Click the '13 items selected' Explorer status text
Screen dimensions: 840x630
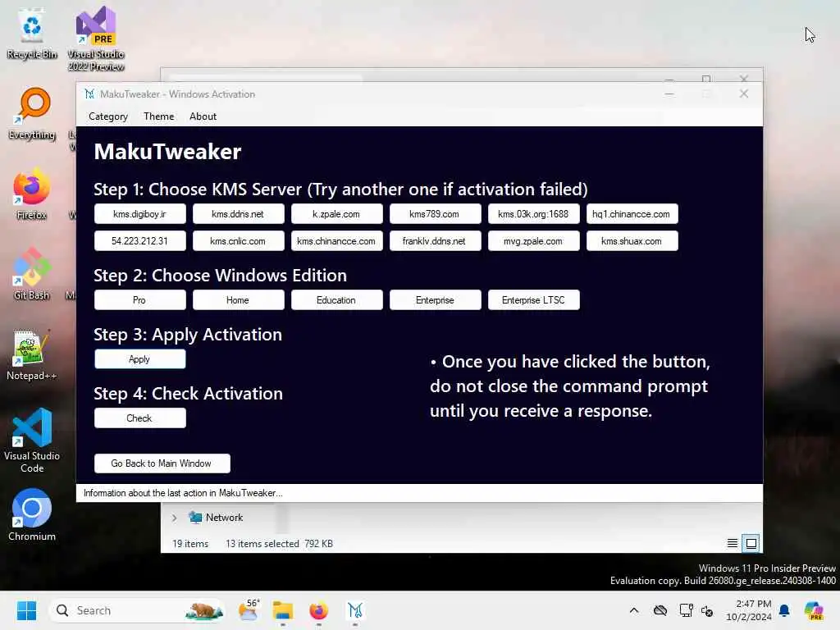point(262,544)
